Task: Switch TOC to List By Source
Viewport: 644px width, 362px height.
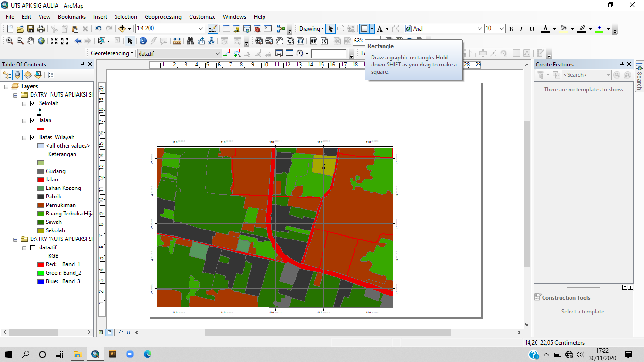Action: [17, 75]
